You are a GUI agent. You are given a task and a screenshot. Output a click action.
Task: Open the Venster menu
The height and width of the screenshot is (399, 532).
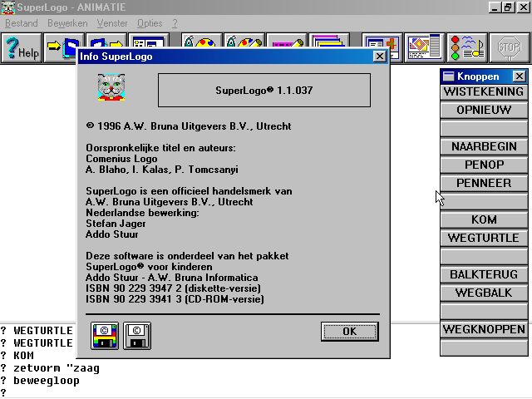pyautogui.click(x=112, y=23)
